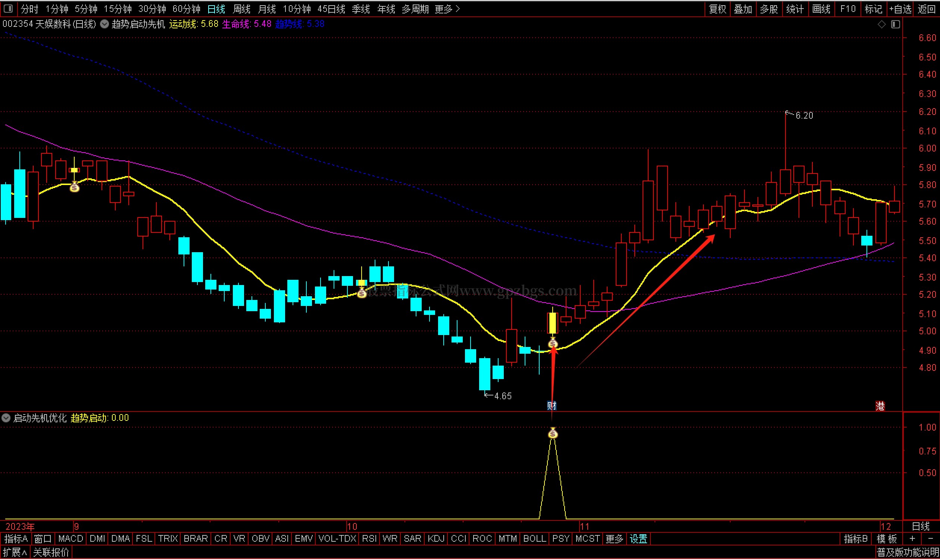Toggle the side panel icon beside diamond
This screenshot has height=560, width=940.
896,24
